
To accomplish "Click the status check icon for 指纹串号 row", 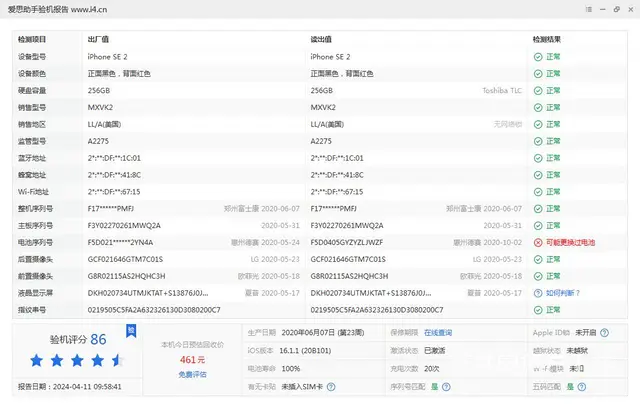I will (x=538, y=310).
